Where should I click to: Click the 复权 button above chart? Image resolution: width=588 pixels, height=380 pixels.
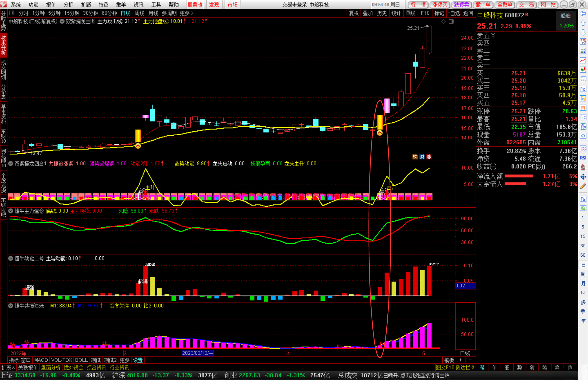[354, 13]
